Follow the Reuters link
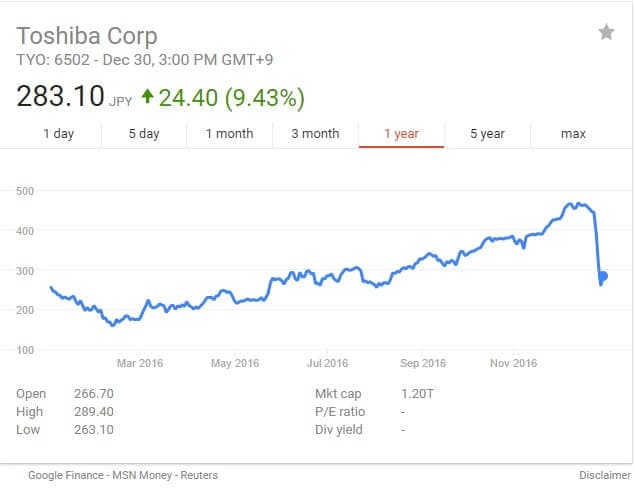Viewport: 635px width, 491px height. [x=197, y=475]
